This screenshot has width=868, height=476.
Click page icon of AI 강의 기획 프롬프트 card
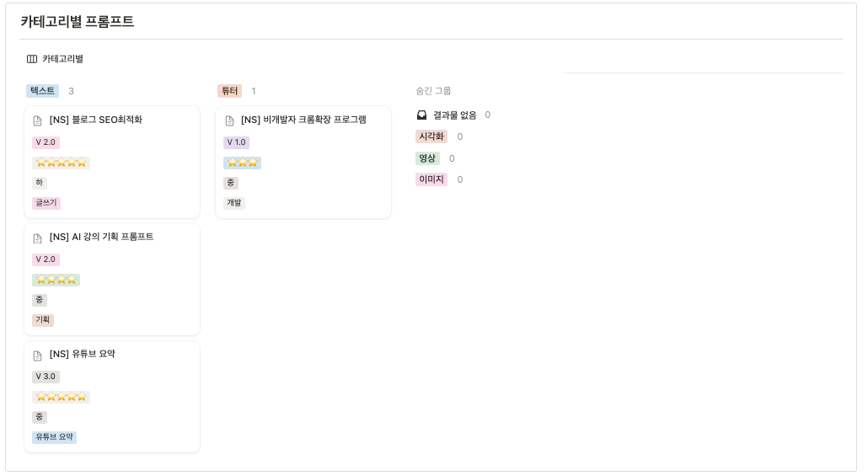(38, 238)
